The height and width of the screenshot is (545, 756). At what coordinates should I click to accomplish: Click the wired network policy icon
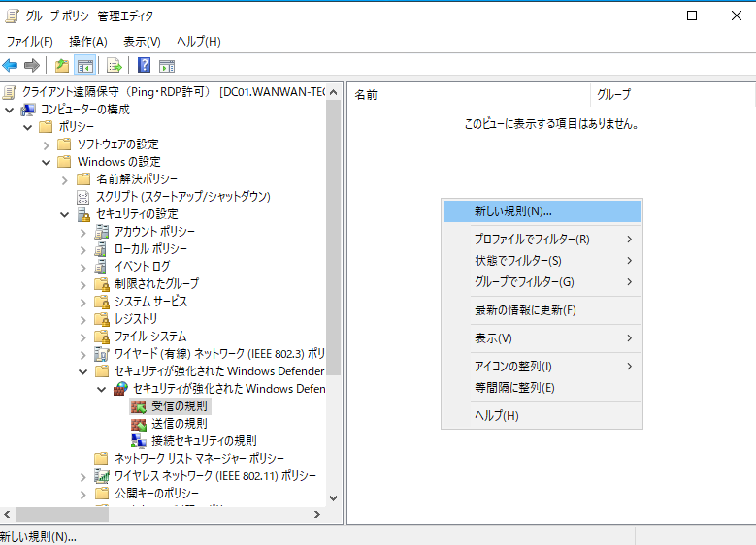(102, 354)
